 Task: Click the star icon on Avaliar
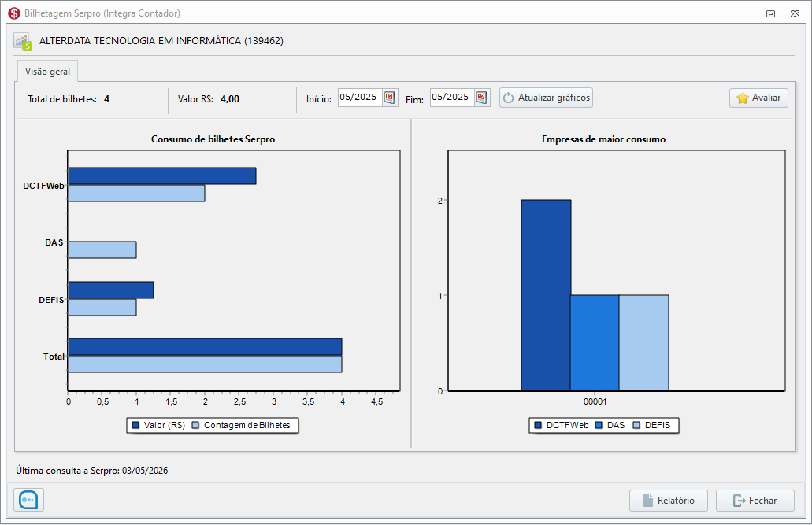click(x=742, y=98)
